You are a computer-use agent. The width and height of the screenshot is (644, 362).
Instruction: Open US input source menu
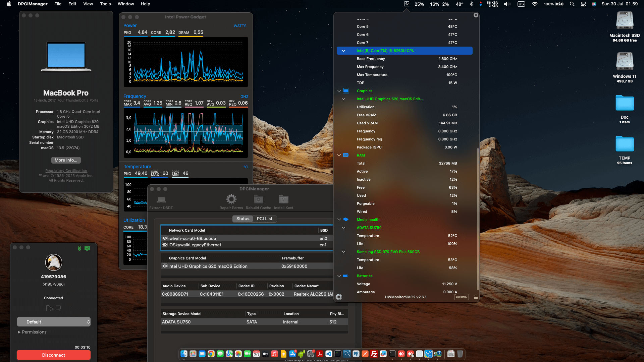(521, 4)
